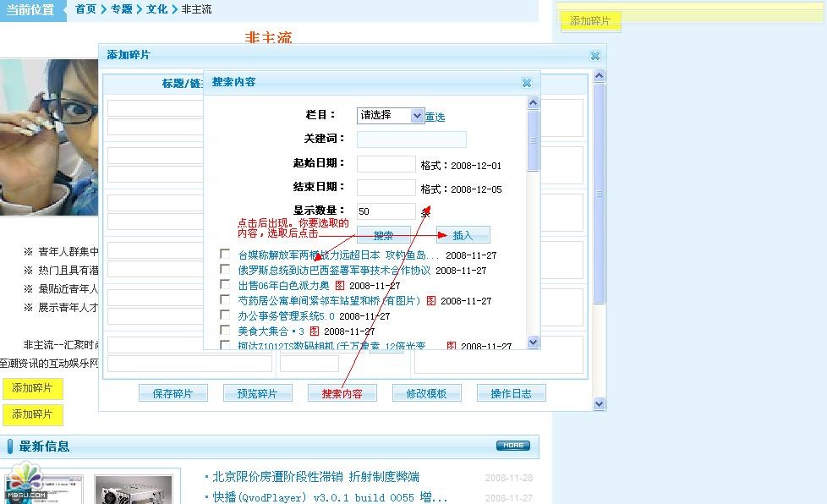
Task: Tick checkbox beside 俄罗斯总统到访巴西 article
Action: click(225, 270)
